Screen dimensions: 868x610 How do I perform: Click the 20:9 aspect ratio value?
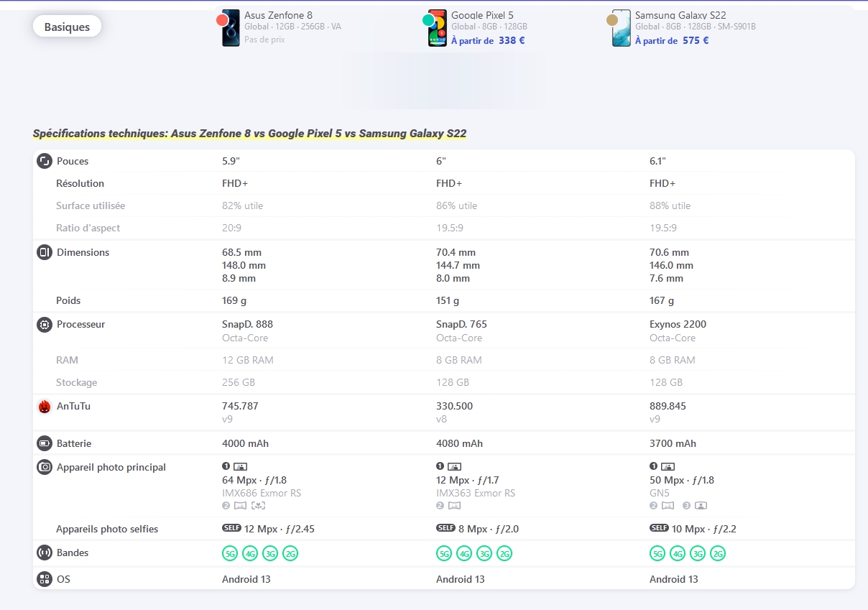[231, 228]
